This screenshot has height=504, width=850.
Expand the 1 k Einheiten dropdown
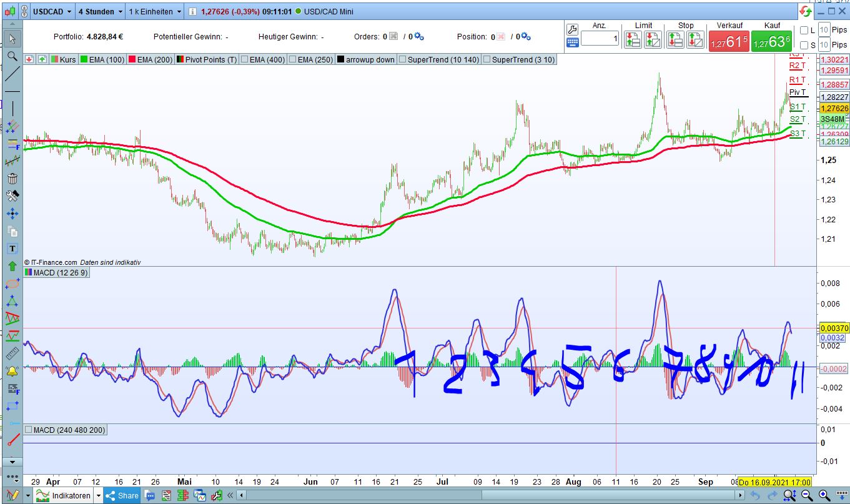[154, 11]
